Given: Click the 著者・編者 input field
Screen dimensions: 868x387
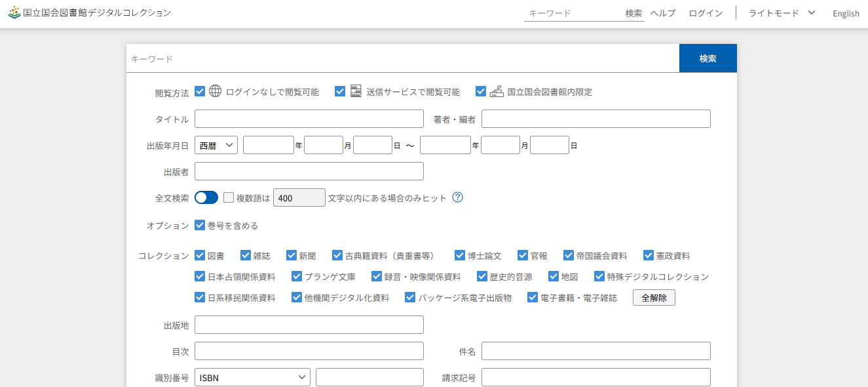Looking at the screenshot, I should coord(596,119).
